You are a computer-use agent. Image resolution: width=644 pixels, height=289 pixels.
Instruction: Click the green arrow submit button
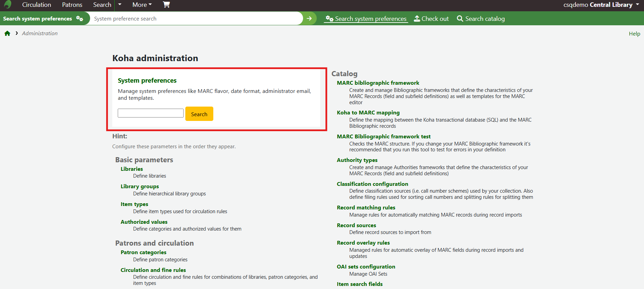click(309, 18)
